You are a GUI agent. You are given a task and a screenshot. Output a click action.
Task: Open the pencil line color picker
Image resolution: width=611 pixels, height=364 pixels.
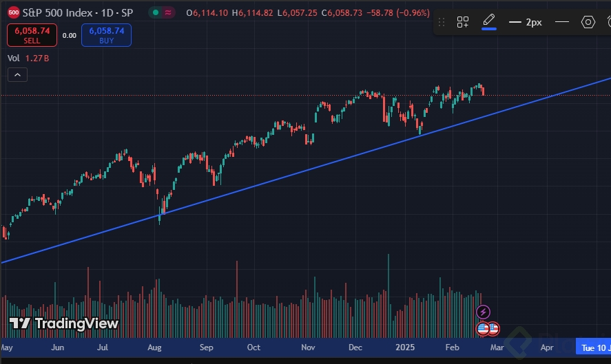(489, 21)
